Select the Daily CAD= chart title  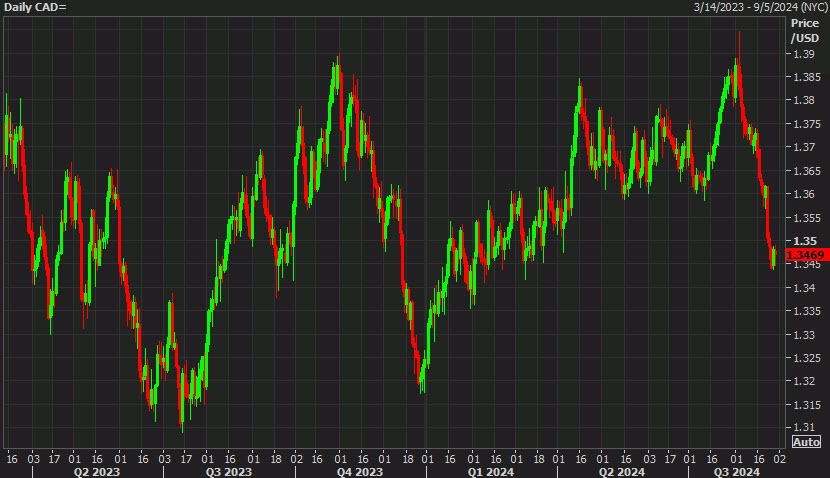[x=35, y=7]
